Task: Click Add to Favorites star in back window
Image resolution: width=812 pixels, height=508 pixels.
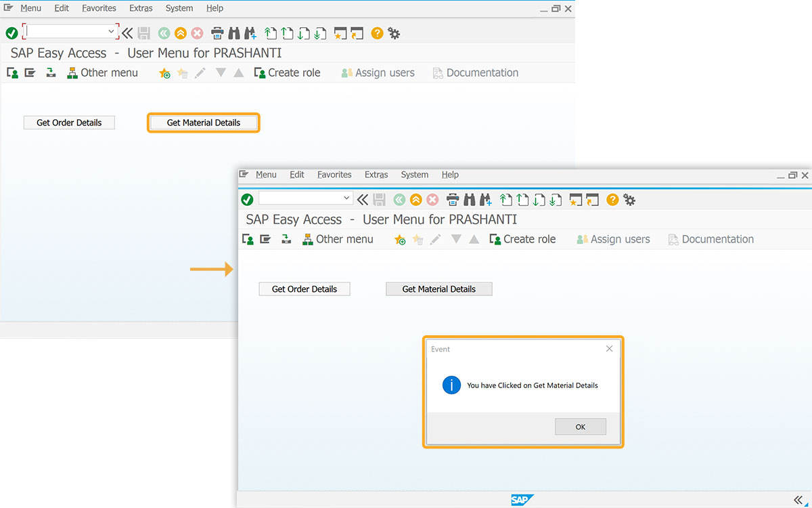Action: (x=164, y=73)
